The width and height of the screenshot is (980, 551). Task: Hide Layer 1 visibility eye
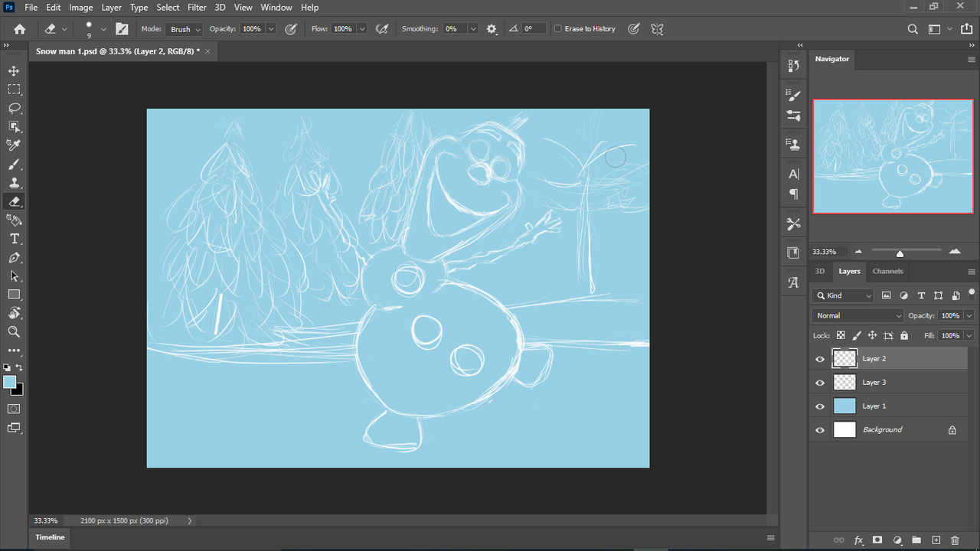820,406
